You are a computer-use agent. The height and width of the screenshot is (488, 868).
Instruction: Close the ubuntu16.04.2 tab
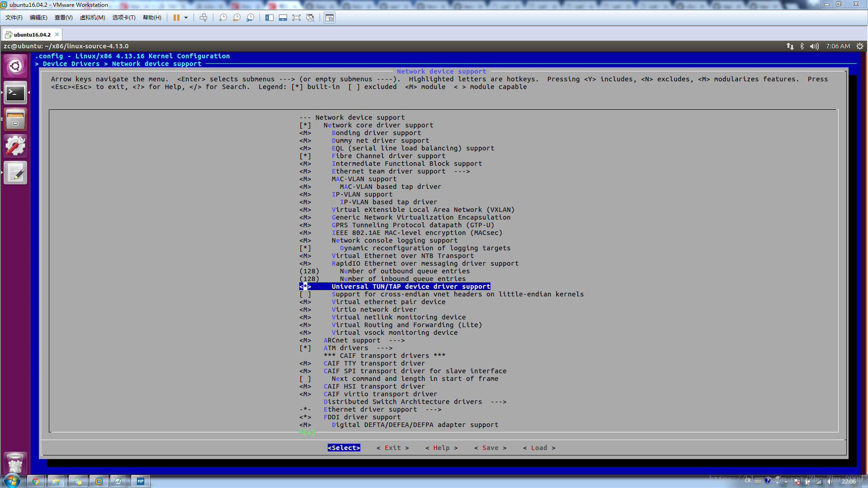pyautogui.click(x=57, y=34)
